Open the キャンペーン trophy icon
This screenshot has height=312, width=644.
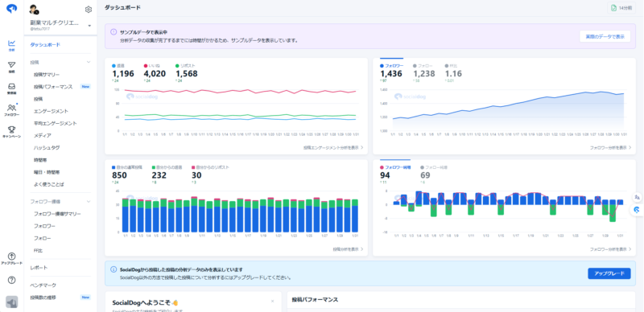11,131
